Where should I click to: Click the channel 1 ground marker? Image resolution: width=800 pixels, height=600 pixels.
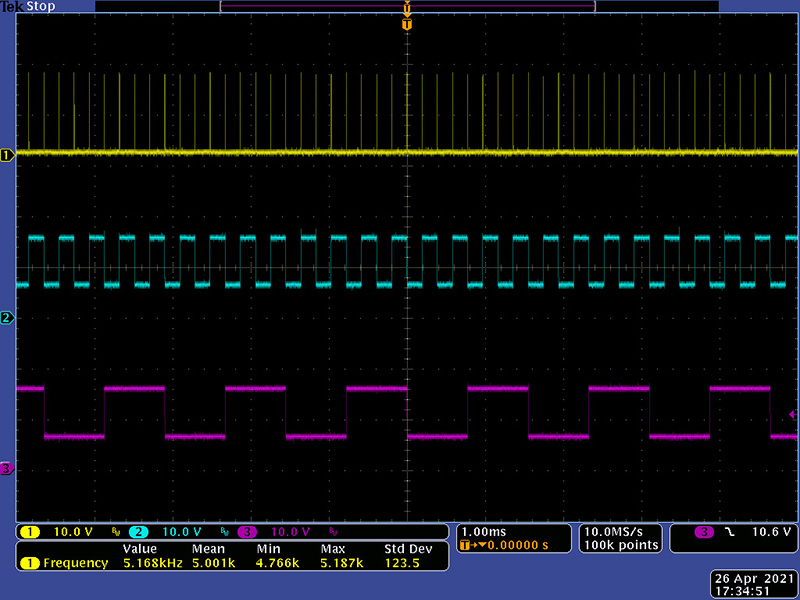[8, 155]
